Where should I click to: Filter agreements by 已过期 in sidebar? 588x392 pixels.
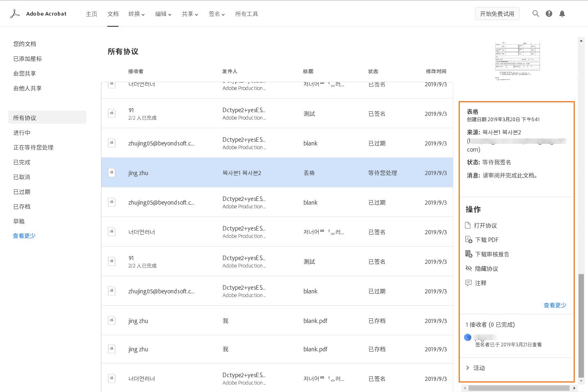[x=22, y=191]
